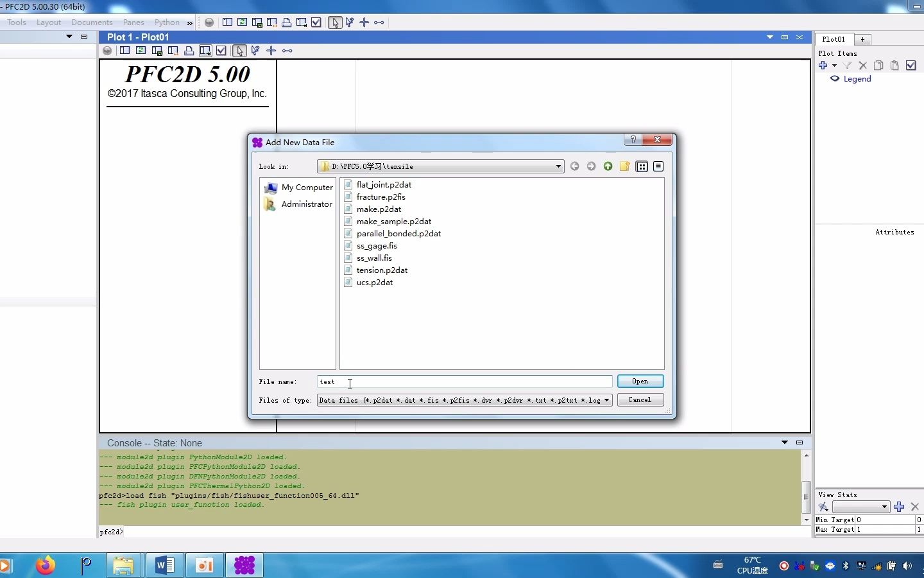The image size is (924, 578).
Task: Open the Tools menu
Action: tap(17, 22)
